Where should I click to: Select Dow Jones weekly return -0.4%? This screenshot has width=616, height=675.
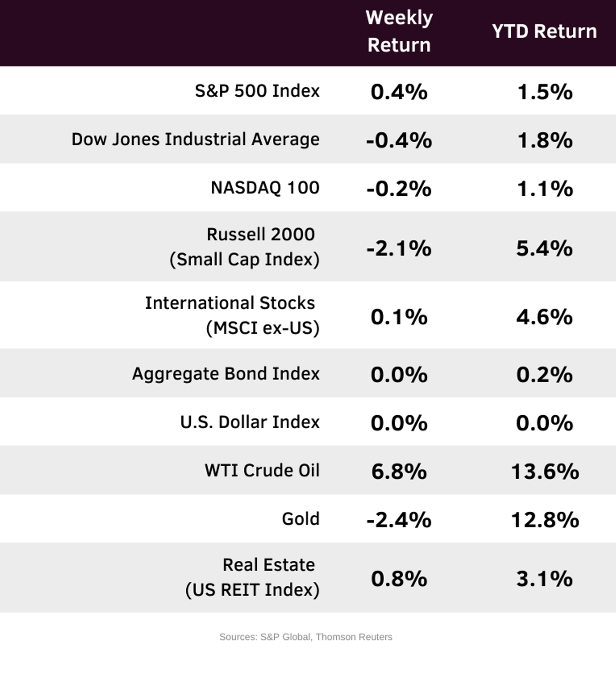(x=399, y=141)
